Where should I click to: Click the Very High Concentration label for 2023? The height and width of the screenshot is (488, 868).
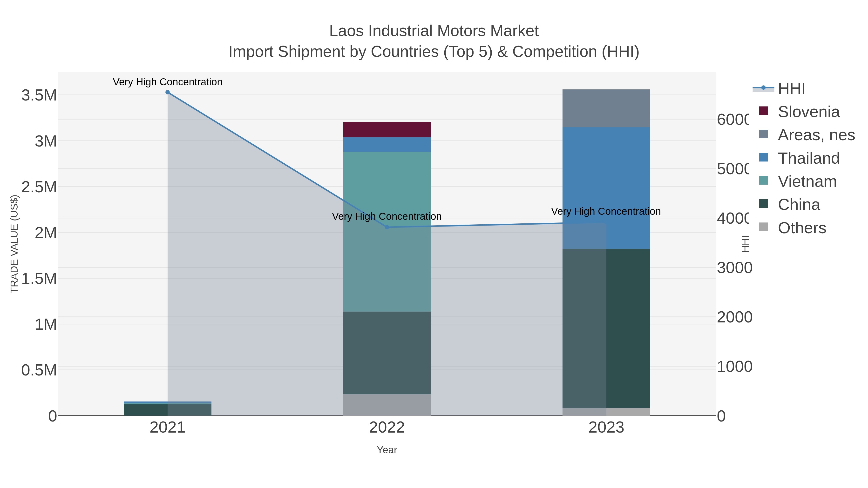click(x=606, y=212)
